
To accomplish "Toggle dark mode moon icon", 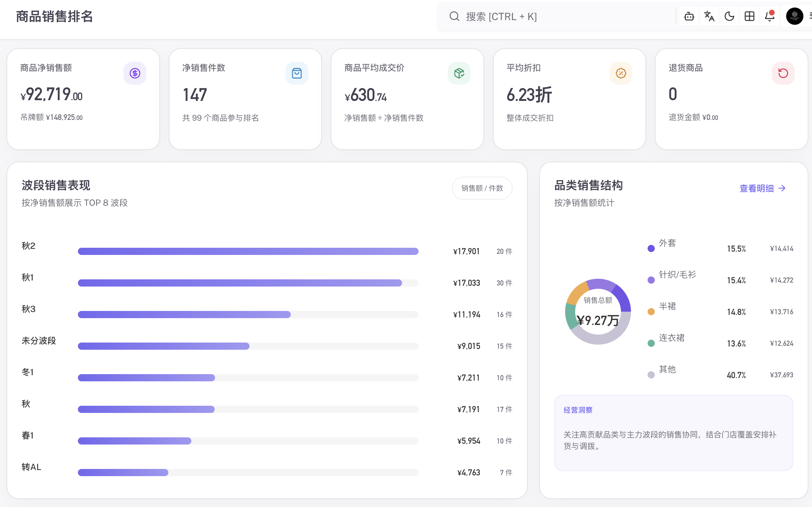I will (729, 16).
